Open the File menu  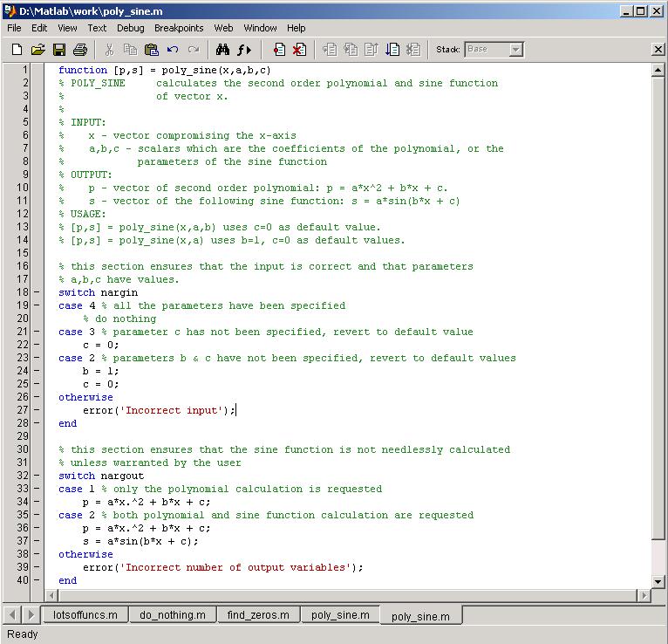pyautogui.click(x=14, y=28)
